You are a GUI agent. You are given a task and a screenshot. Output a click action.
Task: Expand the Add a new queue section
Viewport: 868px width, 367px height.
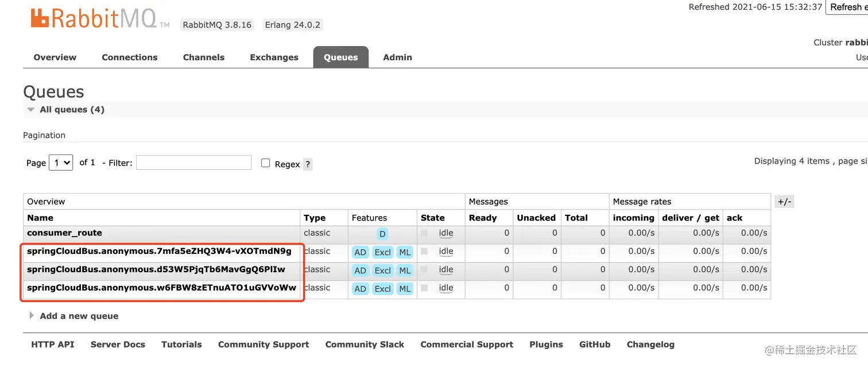tap(73, 316)
